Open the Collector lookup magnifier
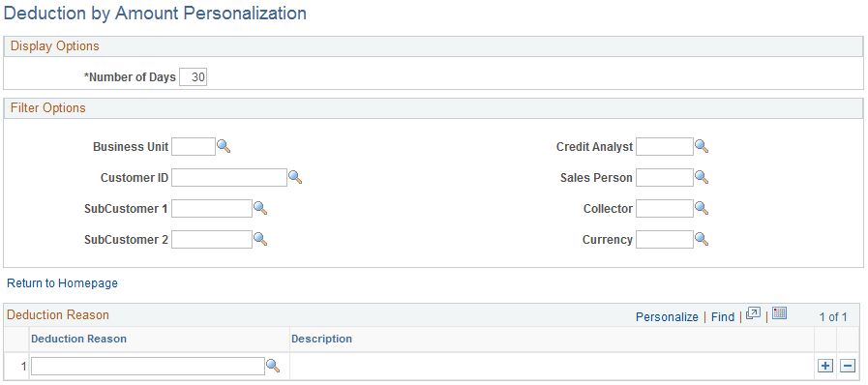Image resolution: width=868 pixels, height=385 pixels. point(702,209)
